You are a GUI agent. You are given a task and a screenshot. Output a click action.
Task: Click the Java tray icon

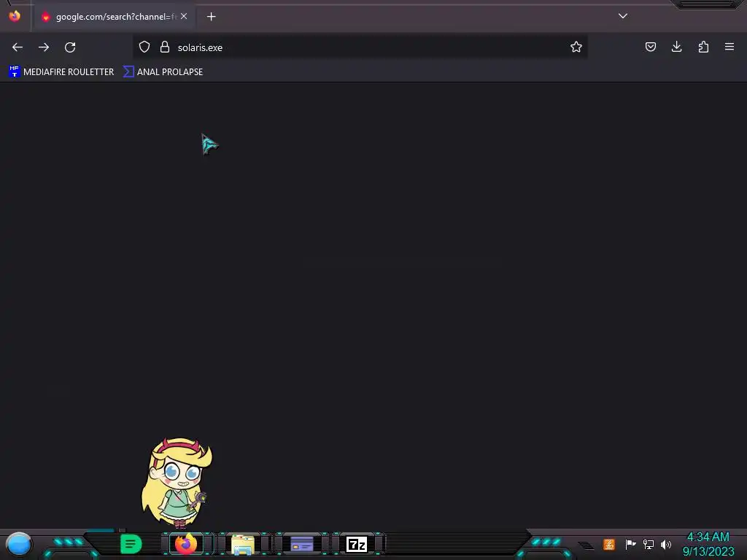click(609, 544)
